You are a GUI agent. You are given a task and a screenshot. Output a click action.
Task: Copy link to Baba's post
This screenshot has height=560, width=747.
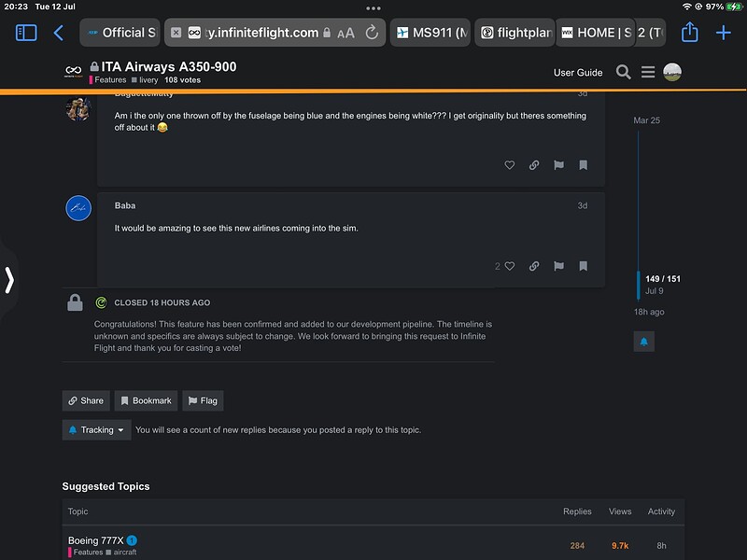[x=534, y=266]
